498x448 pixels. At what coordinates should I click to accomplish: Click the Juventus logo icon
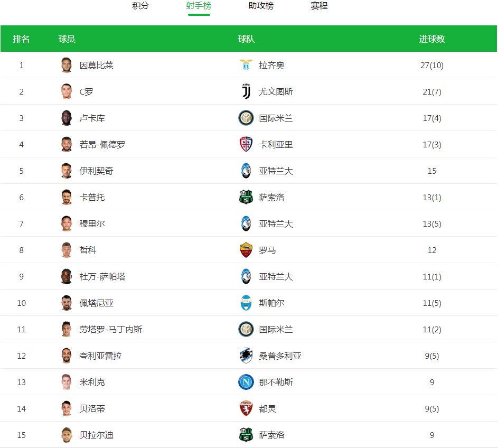pyautogui.click(x=246, y=91)
